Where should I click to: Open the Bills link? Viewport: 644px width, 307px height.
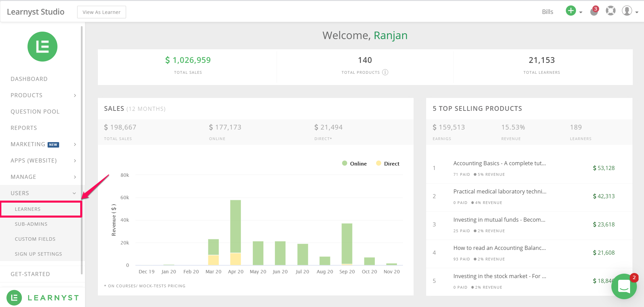547,12
